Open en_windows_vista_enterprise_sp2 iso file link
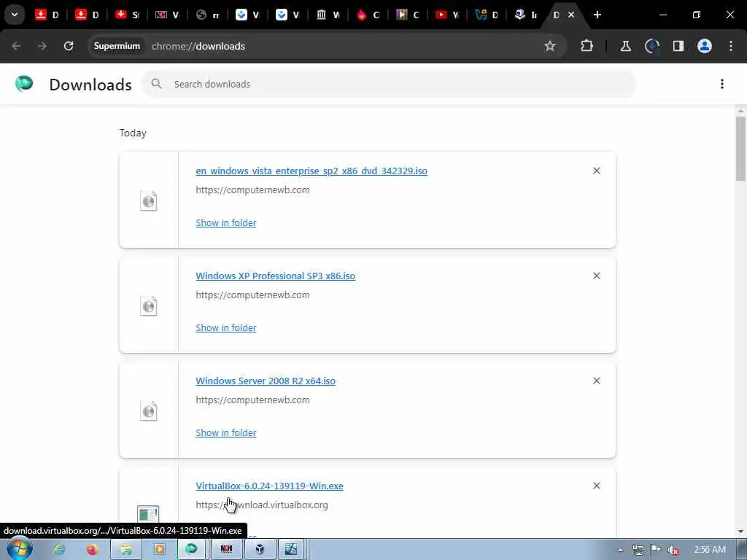Screen dimensions: 747x560 pyautogui.click(x=311, y=171)
